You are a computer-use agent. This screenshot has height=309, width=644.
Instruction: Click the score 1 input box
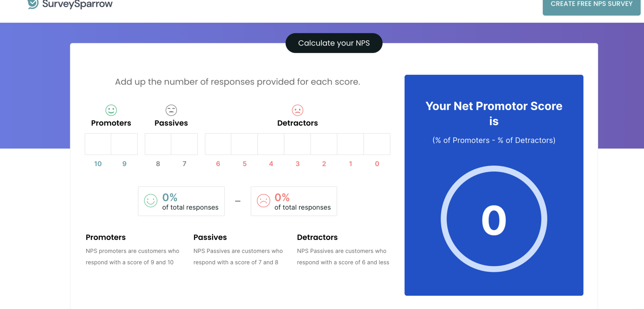(x=350, y=144)
